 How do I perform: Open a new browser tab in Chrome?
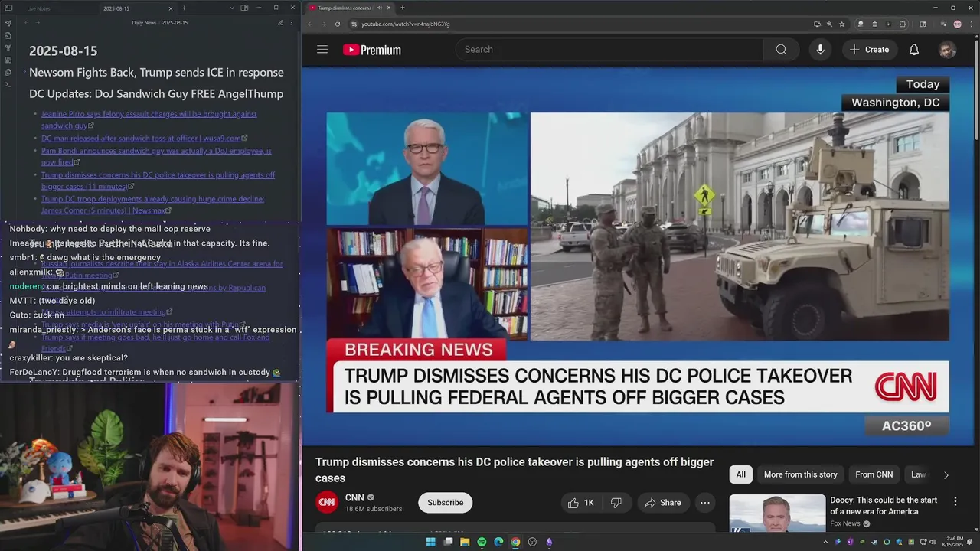click(x=403, y=8)
